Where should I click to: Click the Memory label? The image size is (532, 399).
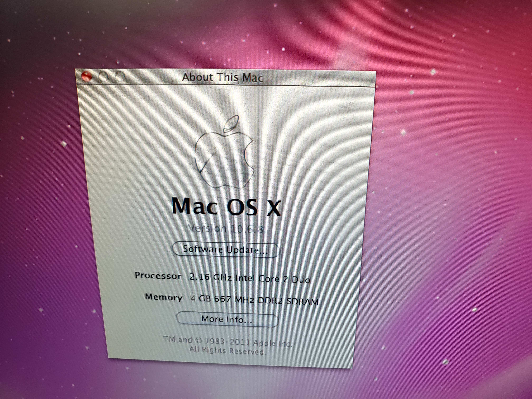(x=164, y=297)
